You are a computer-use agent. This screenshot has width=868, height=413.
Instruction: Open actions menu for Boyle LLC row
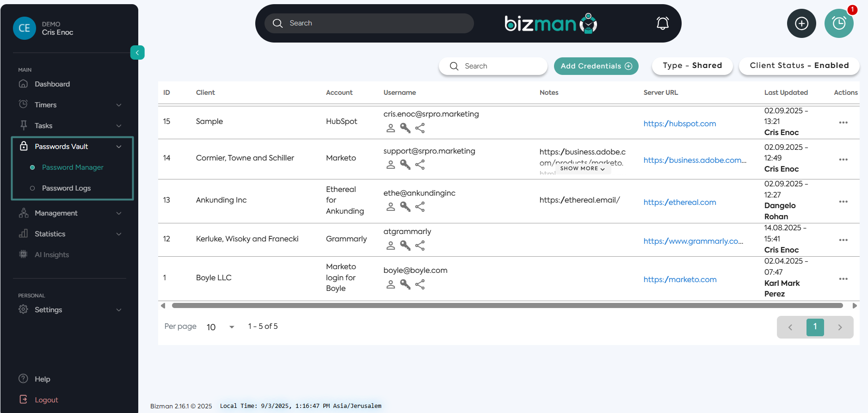pos(843,279)
